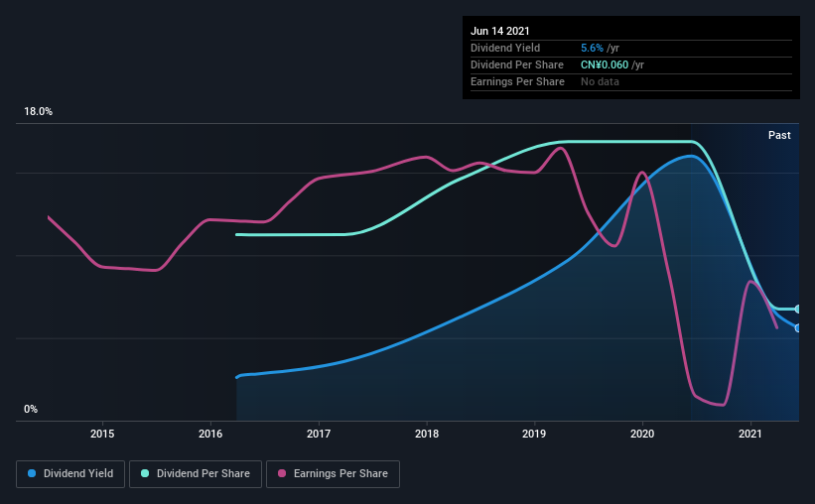Toggle the Earnings Per Share legend button
Viewport: 815px width, 504px height.
coord(333,474)
